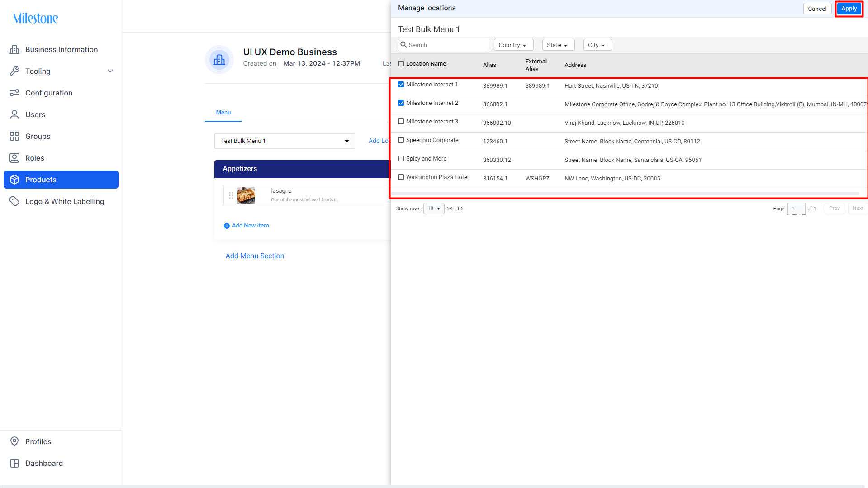Click the lasagna drag handle icon
The width and height of the screenshot is (868, 488).
click(x=231, y=195)
